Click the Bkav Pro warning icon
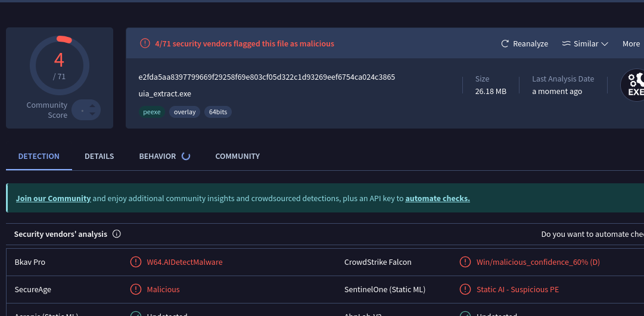This screenshot has height=316, width=644. pyautogui.click(x=136, y=262)
